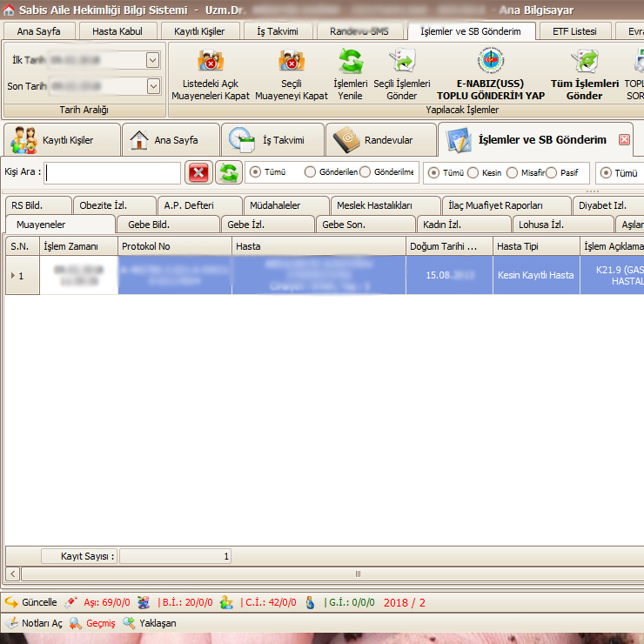
Task: Open İlaç Muafiyet Raporları tab
Action: [x=506, y=205]
